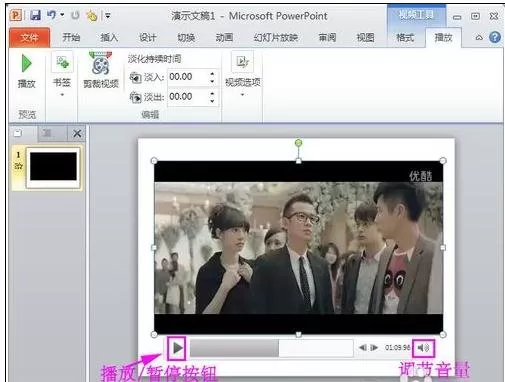
Task: Switch to the slides pane tab icon
Action: click(x=18, y=133)
